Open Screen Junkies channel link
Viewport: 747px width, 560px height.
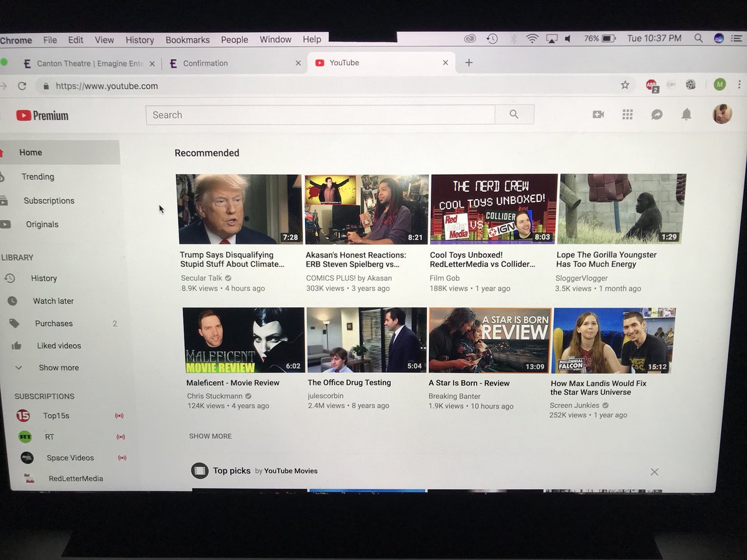click(x=574, y=405)
